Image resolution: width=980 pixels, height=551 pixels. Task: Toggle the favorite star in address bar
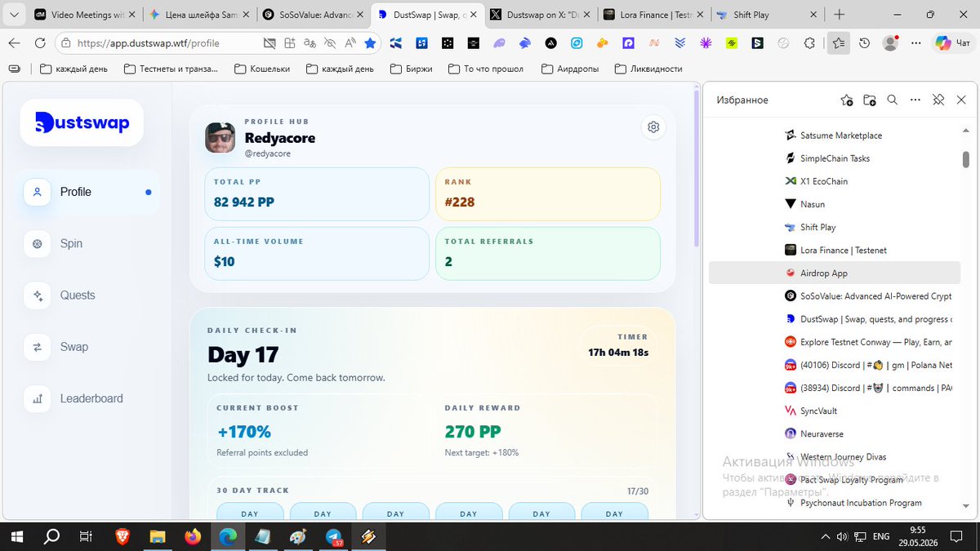tap(370, 43)
